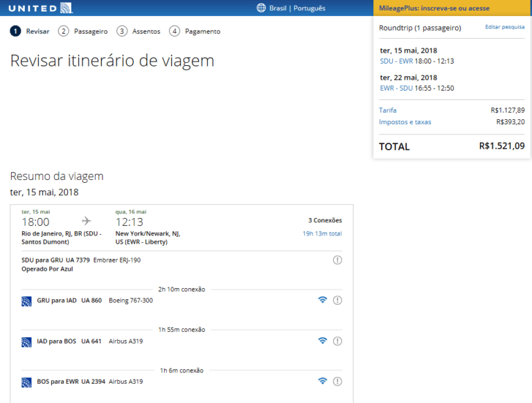Expand the 19h 13m total details
This screenshot has height=403, width=532.
point(321,233)
